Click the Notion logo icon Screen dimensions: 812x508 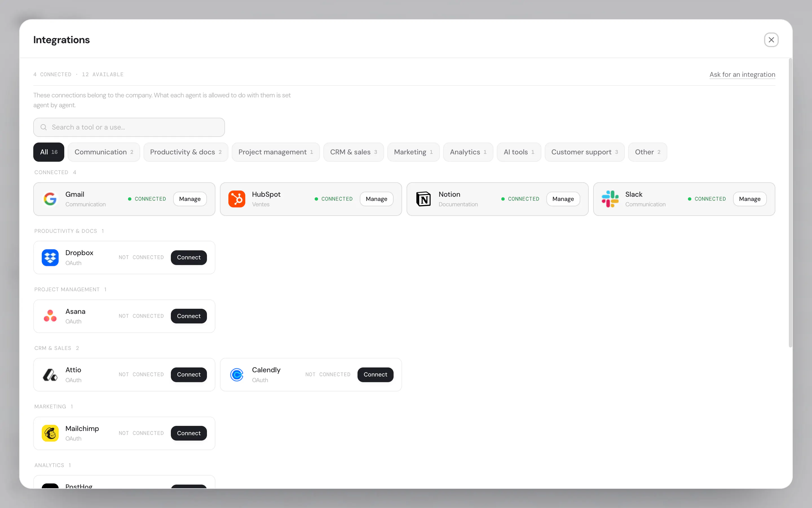(x=423, y=199)
